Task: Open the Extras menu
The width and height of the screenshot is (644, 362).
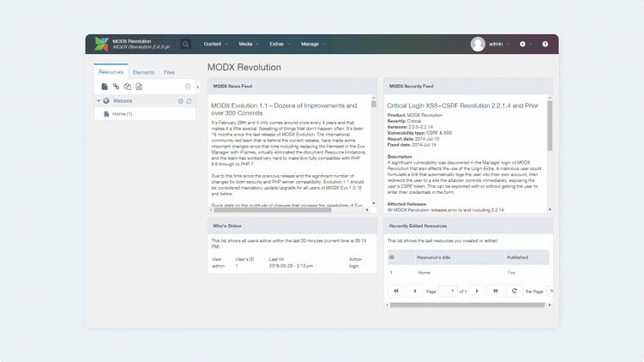Action: (280, 44)
